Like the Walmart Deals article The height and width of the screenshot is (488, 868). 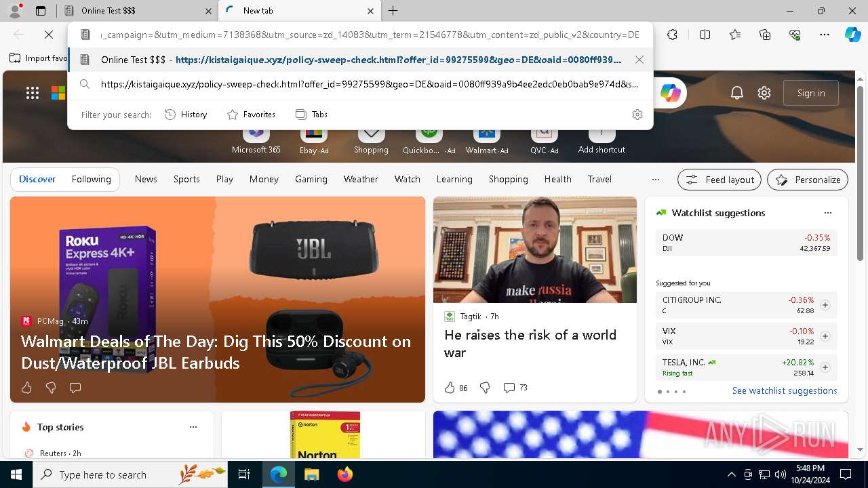pos(26,388)
